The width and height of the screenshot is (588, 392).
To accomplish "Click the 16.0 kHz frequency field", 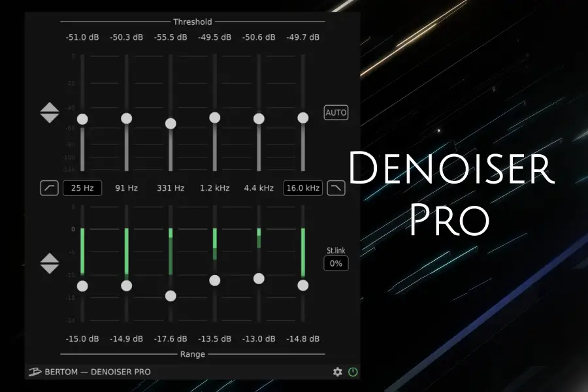I will click(303, 188).
